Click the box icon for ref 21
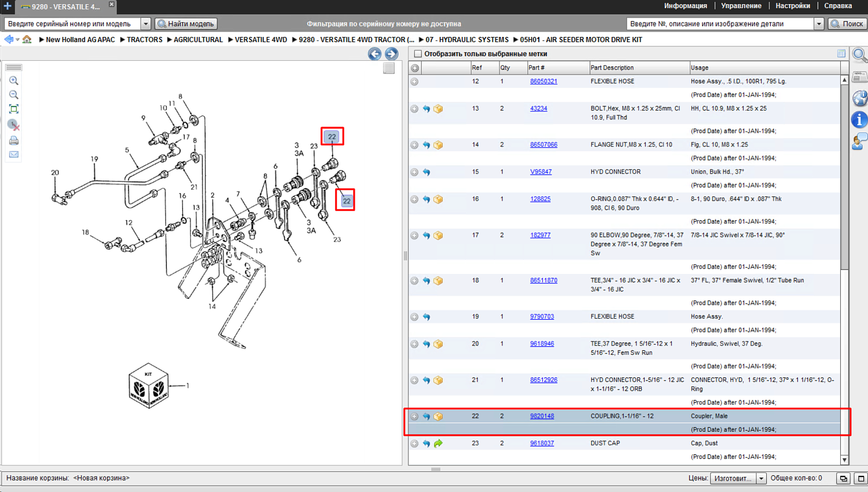Screen dimensions: 868x492 coord(438,380)
